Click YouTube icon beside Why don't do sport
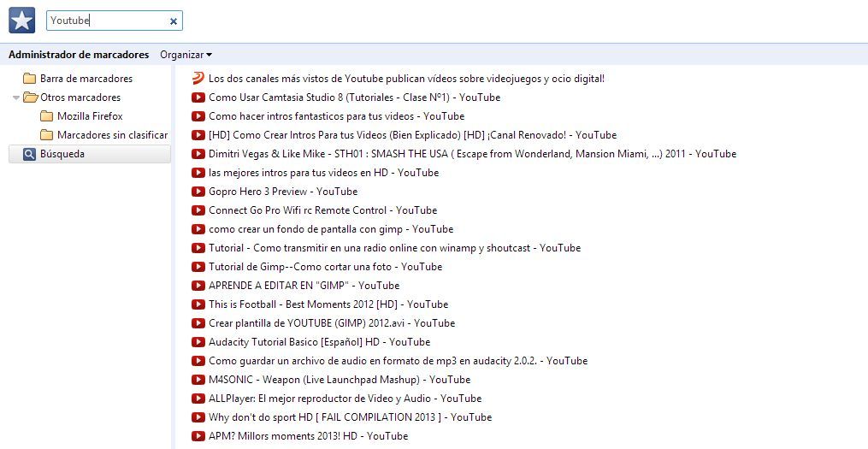The height and width of the screenshot is (449, 868). pos(198,417)
